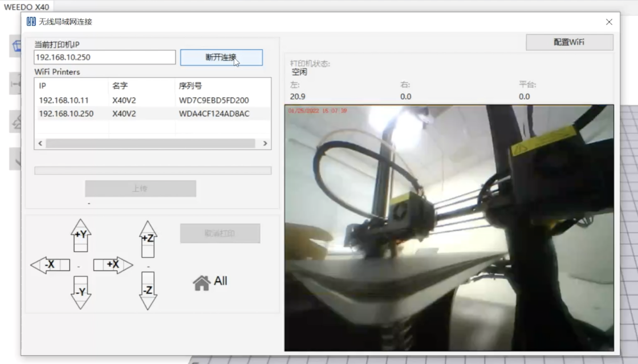638x364 pixels.
Task: Click the +Y jog arrow
Action: (81, 235)
